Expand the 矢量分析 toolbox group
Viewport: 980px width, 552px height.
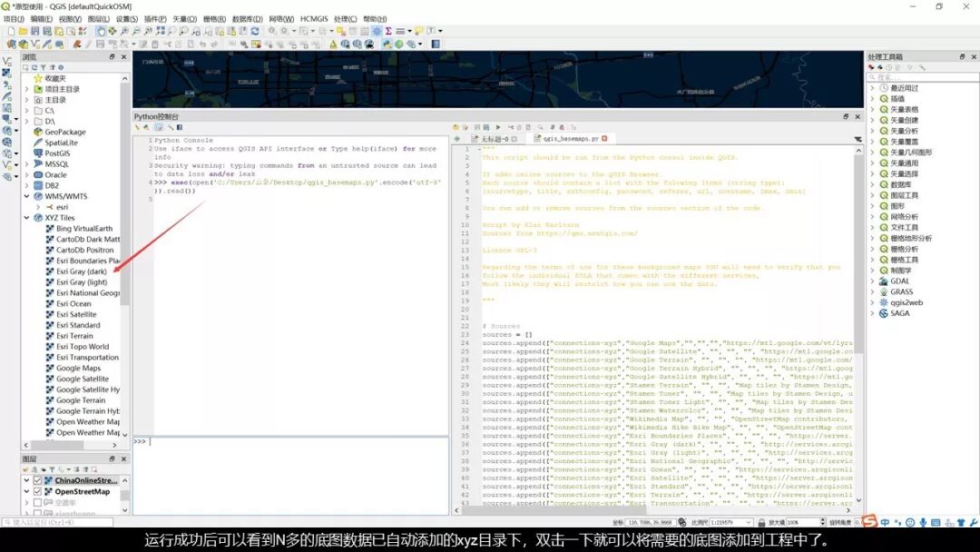tap(873, 131)
